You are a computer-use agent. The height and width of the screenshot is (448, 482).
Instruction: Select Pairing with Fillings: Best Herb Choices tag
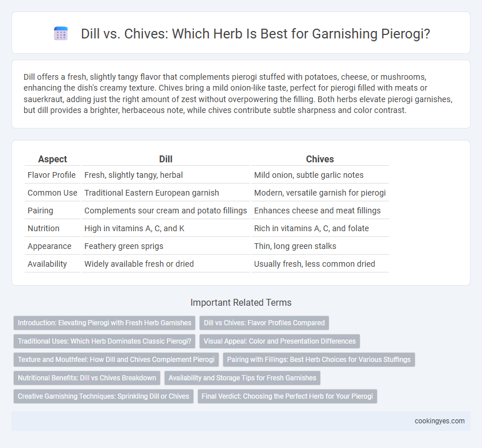click(319, 360)
